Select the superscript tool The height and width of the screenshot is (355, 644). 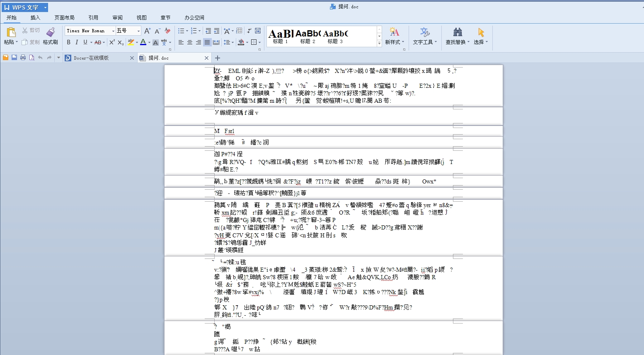[111, 42]
